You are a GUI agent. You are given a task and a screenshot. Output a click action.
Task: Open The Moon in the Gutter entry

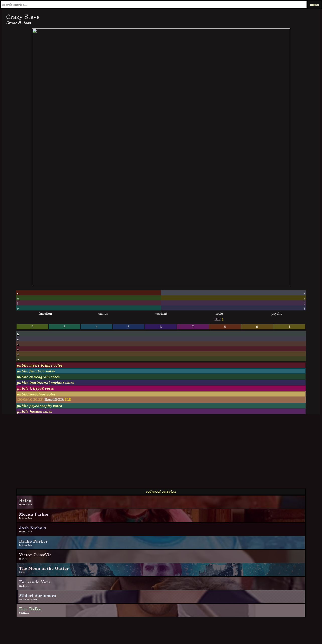[161, 570]
